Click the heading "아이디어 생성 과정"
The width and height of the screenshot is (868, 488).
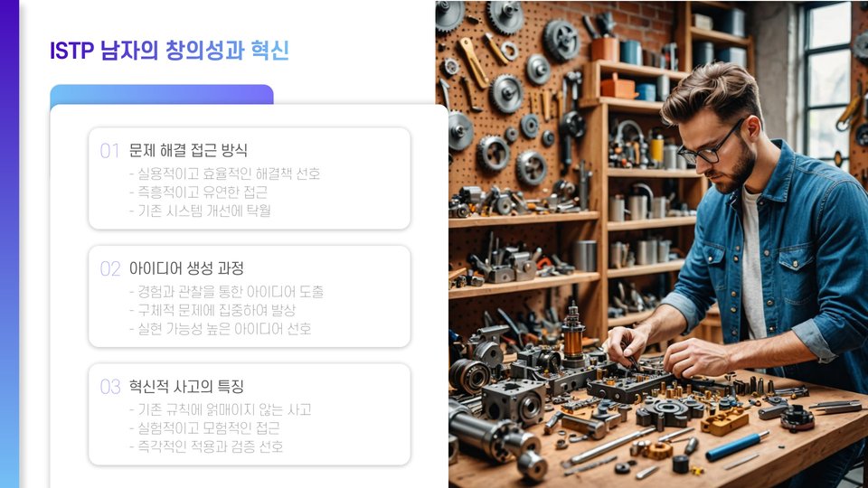coord(186,268)
